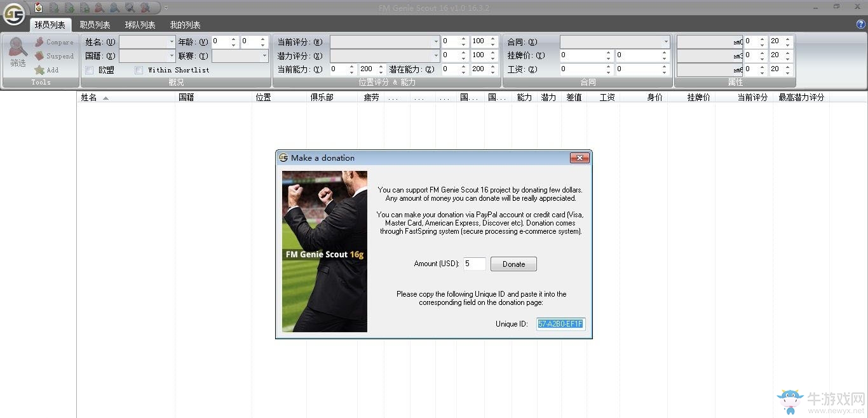Image resolution: width=868 pixels, height=418 pixels.
Task: Open the FM Genie Scout application menu logo
Action: pyautogui.click(x=14, y=13)
